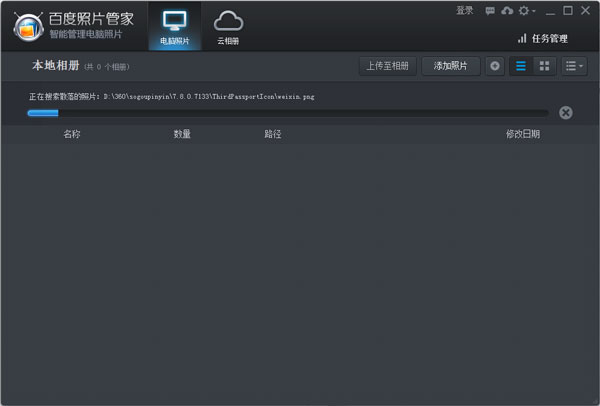Screen dimensions: 600x406
Task: Sort by the 数量 column header
Action: (182, 134)
